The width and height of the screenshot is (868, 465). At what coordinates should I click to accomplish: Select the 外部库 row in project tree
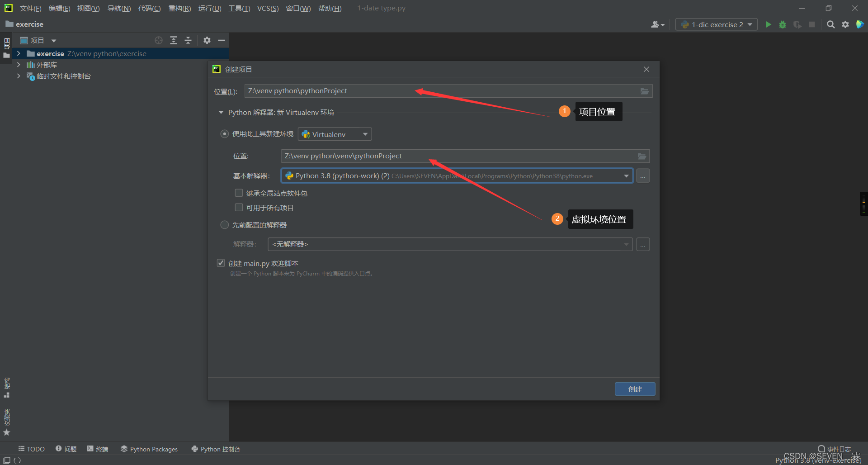120,65
